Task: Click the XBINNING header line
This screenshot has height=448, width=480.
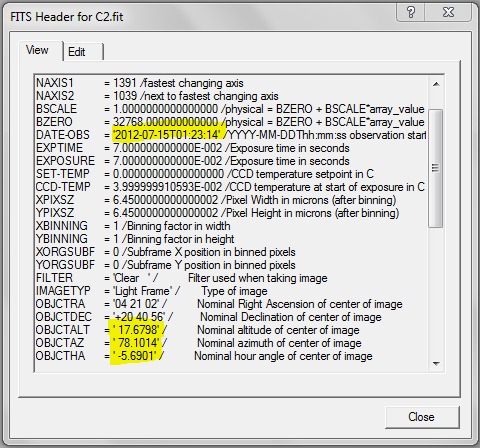Action: [x=133, y=226]
